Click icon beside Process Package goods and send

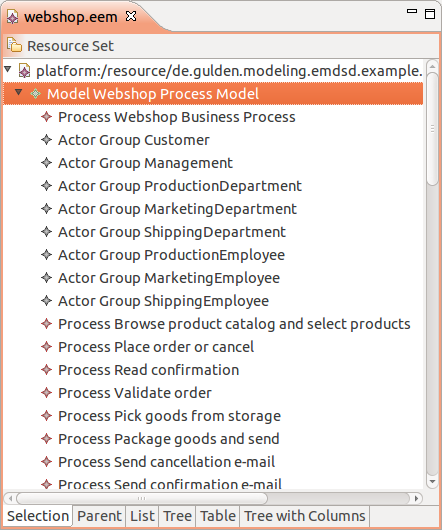(x=46, y=439)
